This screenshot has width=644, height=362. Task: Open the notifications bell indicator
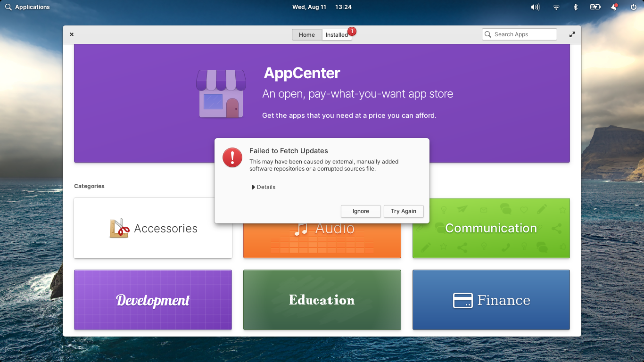pyautogui.click(x=614, y=7)
